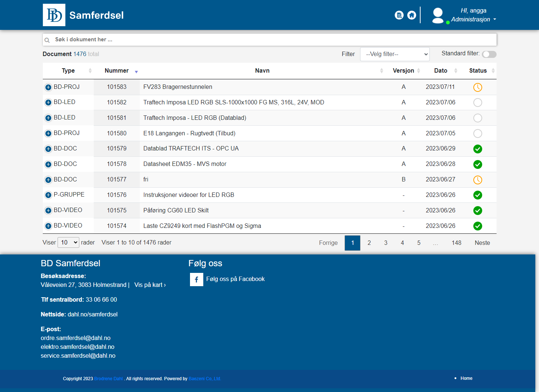Click the BD Samferdsel logo
This screenshot has width=539, height=392.
tap(54, 15)
